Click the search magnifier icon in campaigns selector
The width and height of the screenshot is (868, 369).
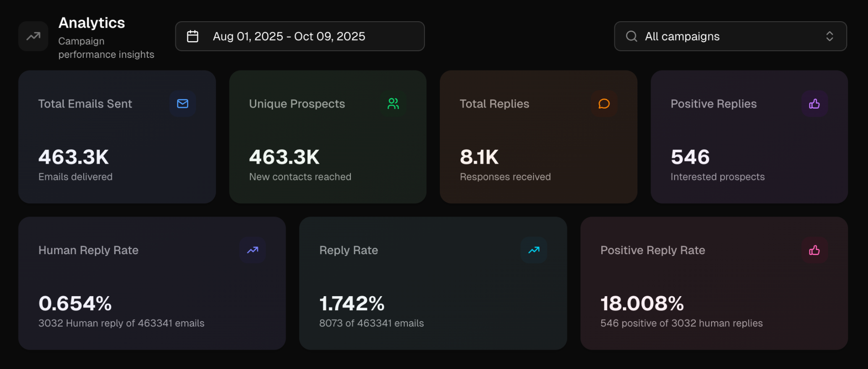(x=632, y=36)
